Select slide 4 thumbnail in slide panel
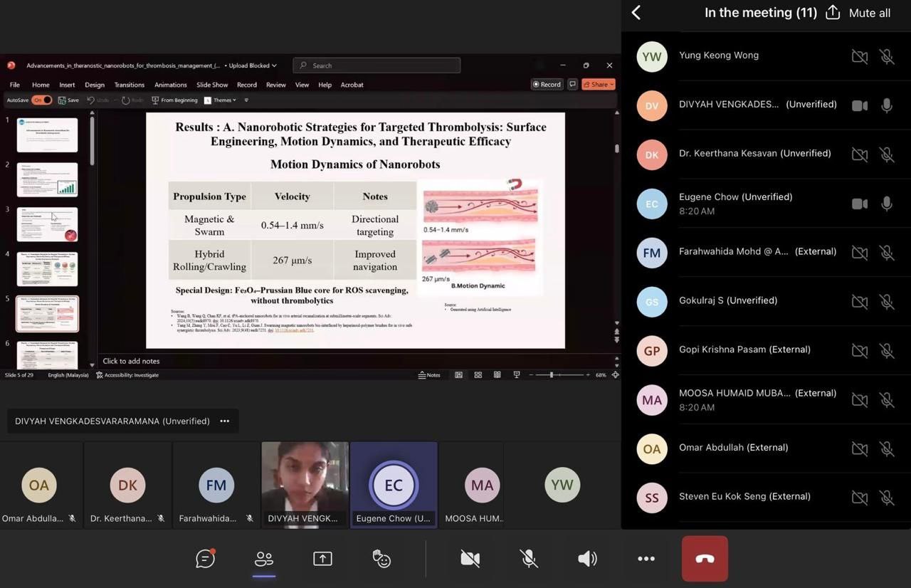Screen dimensions: 911x588 coord(47,268)
